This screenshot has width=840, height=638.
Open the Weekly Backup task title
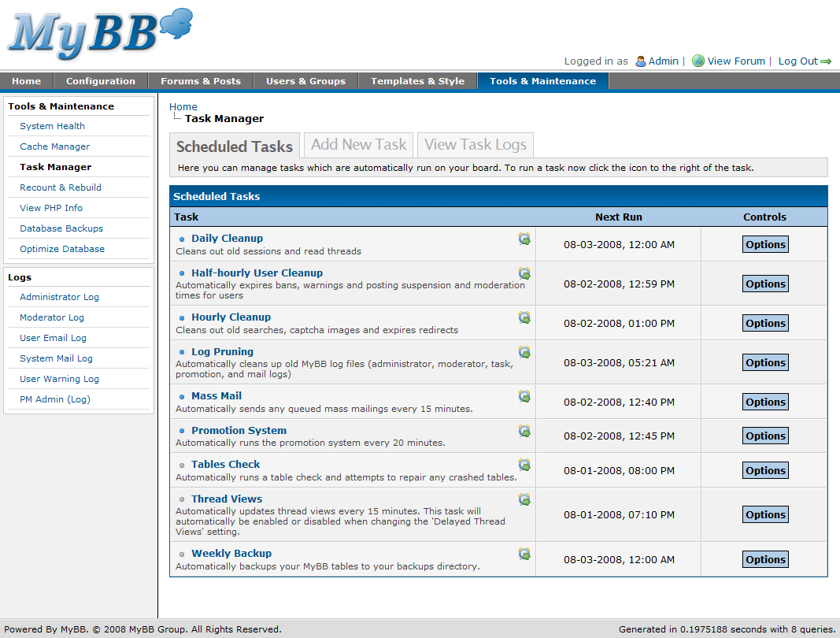[231, 553]
